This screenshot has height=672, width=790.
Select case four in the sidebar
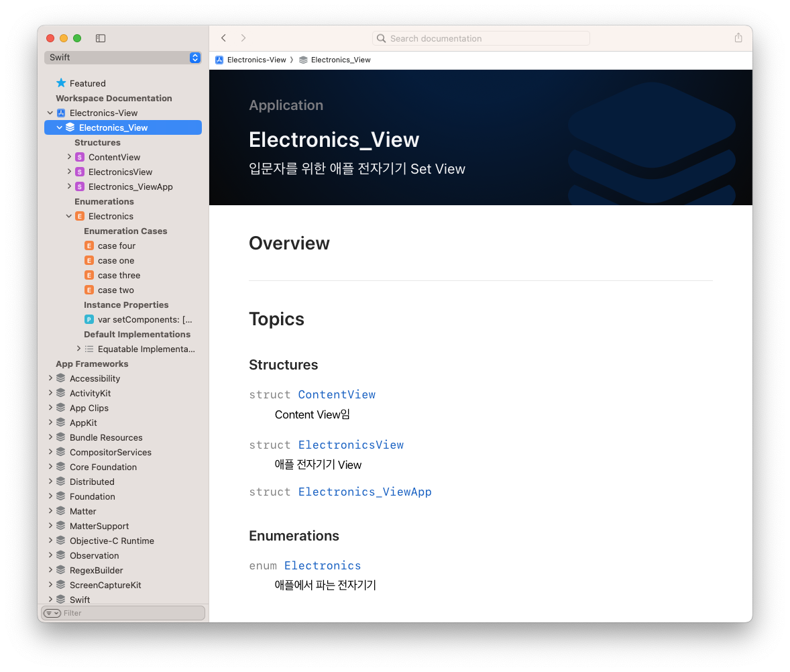tap(117, 246)
